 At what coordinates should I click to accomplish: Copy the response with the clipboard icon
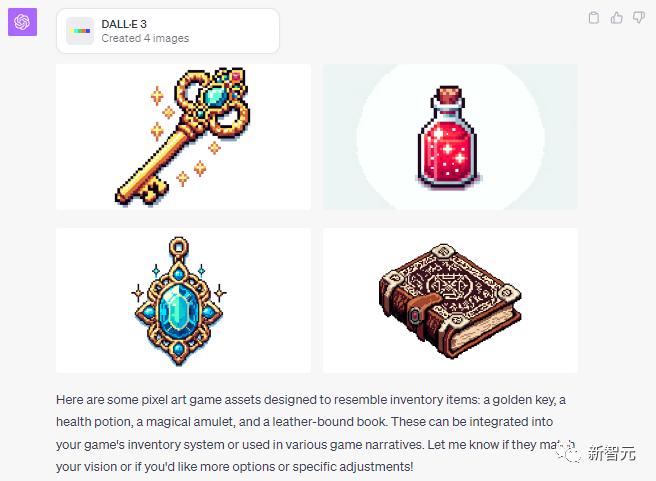594,18
